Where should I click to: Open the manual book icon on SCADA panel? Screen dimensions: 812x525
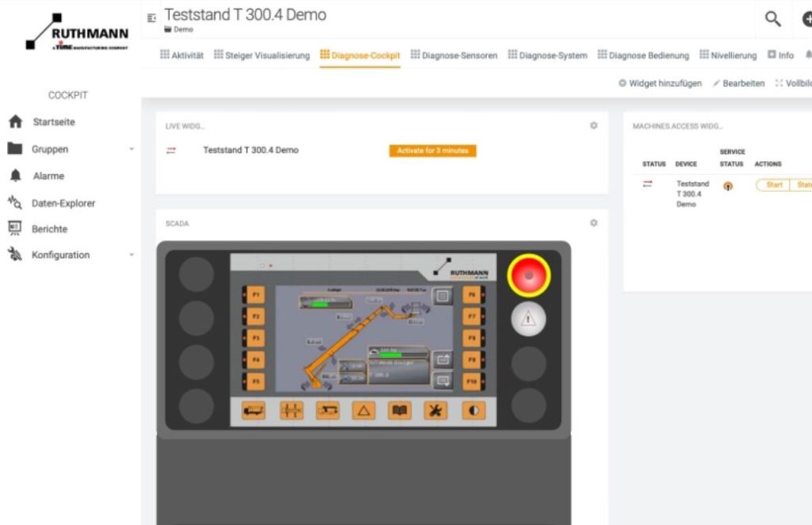[x=400, y=410]
